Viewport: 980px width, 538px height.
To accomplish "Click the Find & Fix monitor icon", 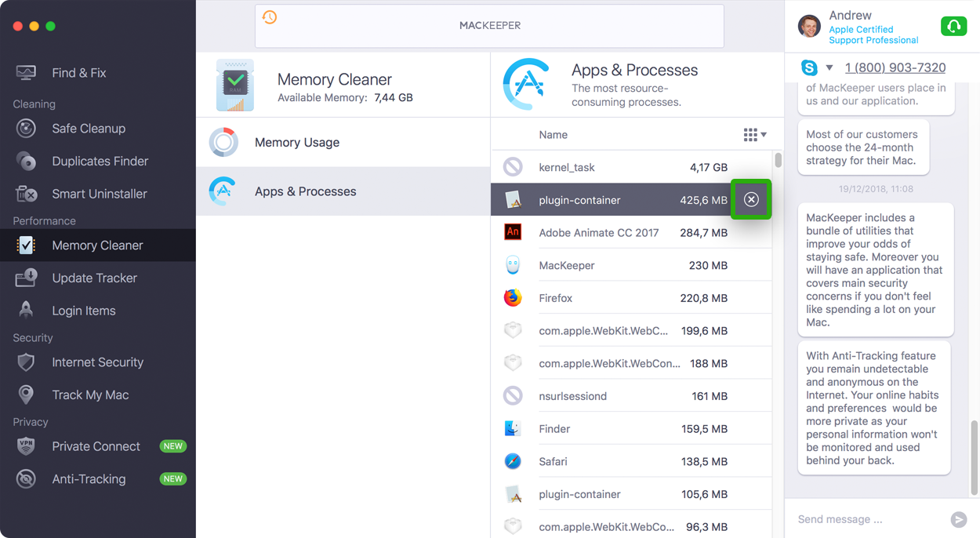I will click(x=26, y=73).
